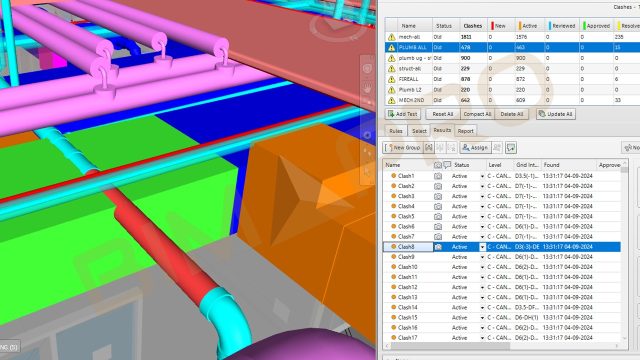The height and width of the screenshot is (360, 640).
Task: Click the New Group button
Action: (x=402, y=148)
